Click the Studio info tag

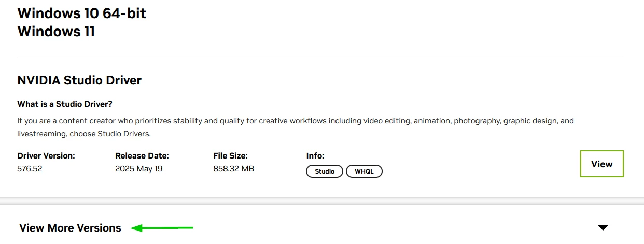click(325, 171)
